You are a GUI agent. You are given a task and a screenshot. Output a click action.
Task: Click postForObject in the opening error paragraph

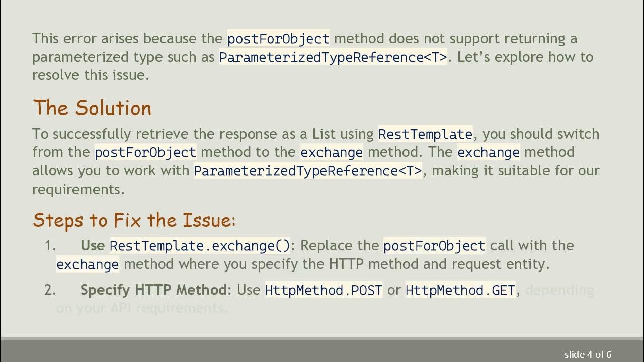[x=278, y=39]
